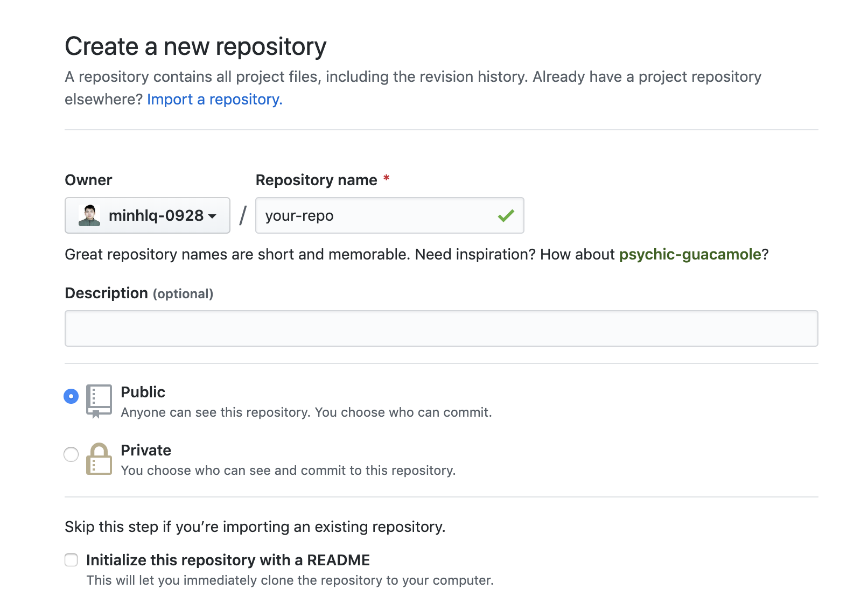Viewport: 868px width, 603px height.
Task: Click the owner avatar picture
Action: point(89,215)
